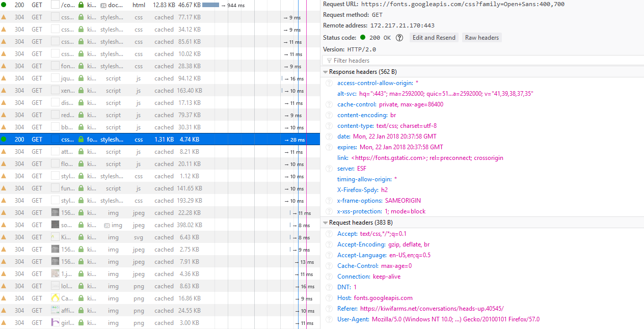Click lock icon in selected 4.74 KB row
The width and height of the screenshot is (644, 329).
[81, 139]
